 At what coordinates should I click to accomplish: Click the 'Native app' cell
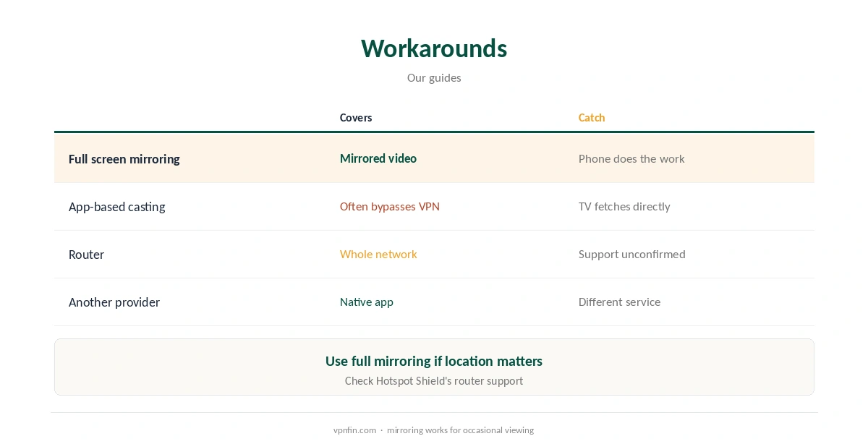pyautogui.click(x=367, y=302)
